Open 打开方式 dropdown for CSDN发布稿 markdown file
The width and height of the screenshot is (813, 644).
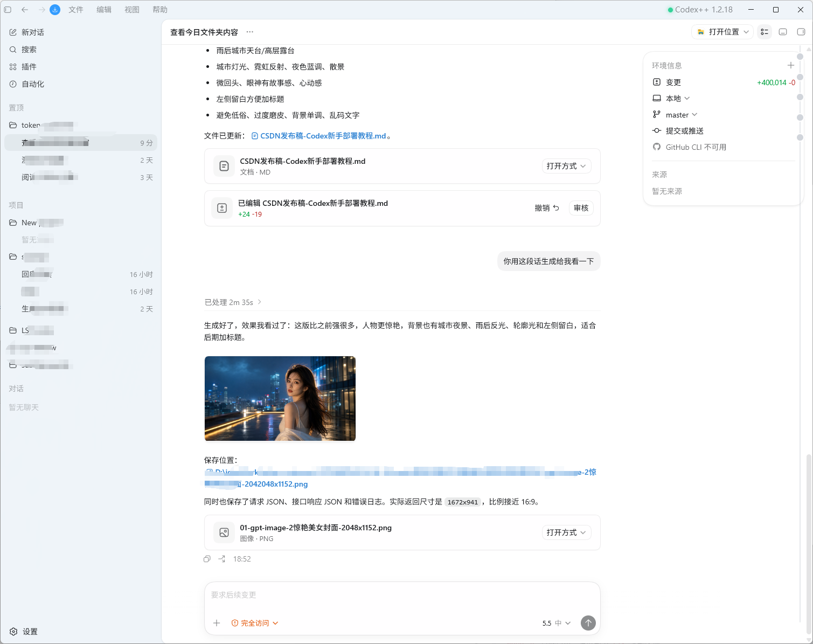pyautogui.click(x=566, y=166)
